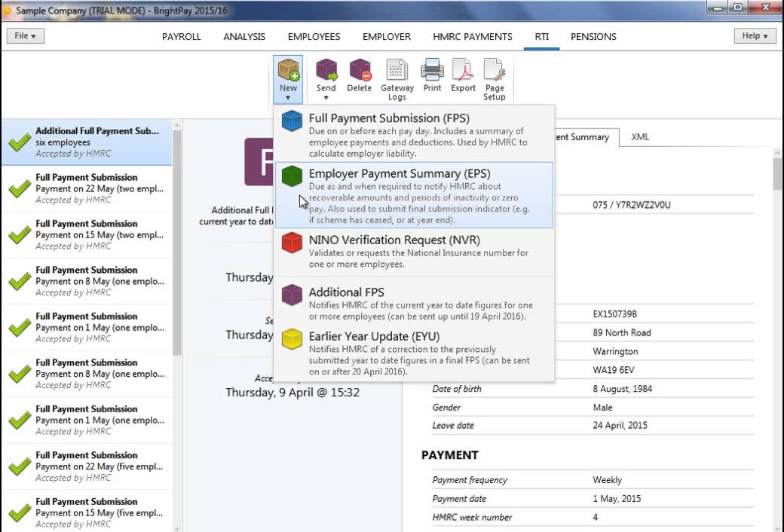This screenshot has height=532, width=784.
Task: Switch to the XML tab
Action: coord(640,137)
